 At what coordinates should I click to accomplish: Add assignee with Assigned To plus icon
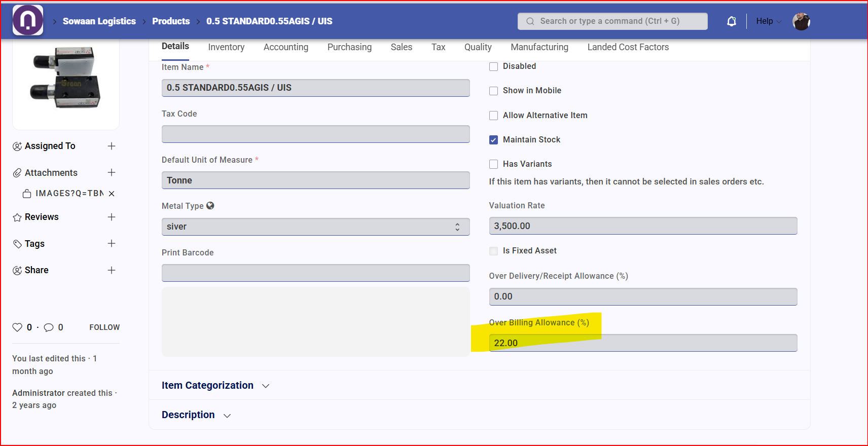point(112,146)
